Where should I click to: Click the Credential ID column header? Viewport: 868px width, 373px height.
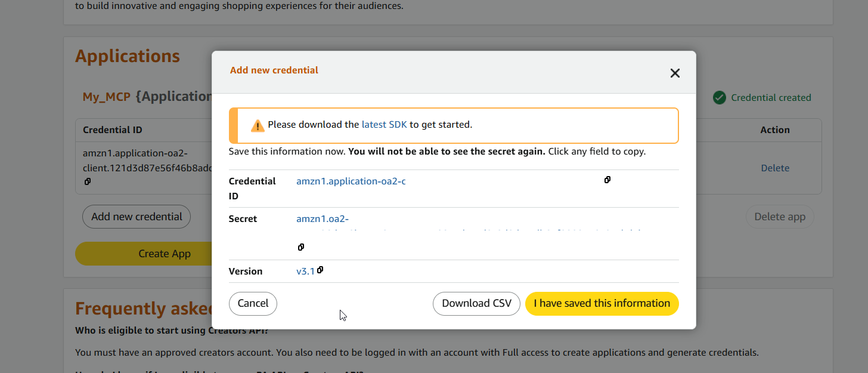[113, 130]
